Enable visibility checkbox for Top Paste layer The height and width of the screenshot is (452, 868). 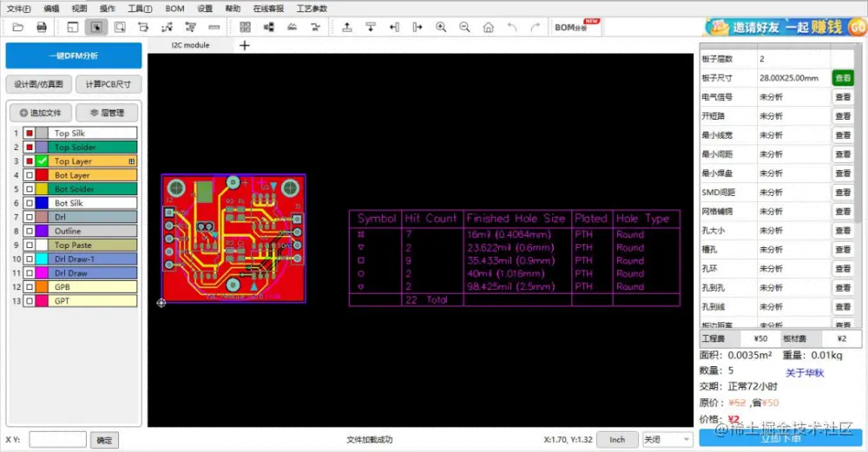(x=30, y=246)
